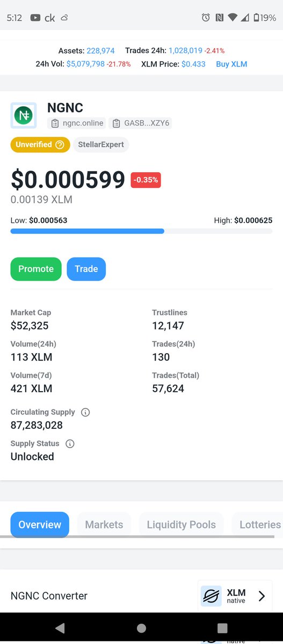Tap the 0.00139 XLM price text
Viewport: 283px width, 644px height.
point(41,200)
